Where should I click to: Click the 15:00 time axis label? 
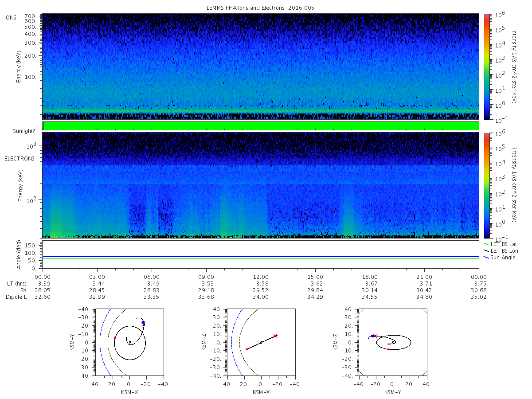315,277
